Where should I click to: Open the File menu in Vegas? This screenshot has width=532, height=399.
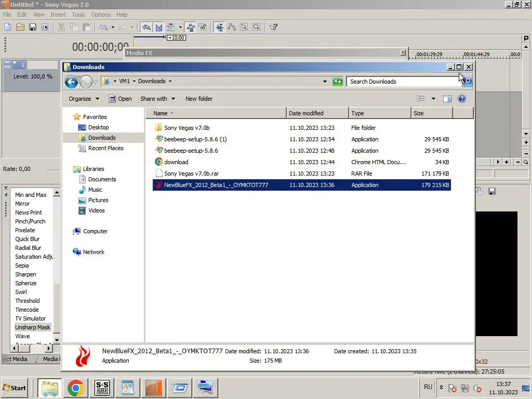point(7,15)
